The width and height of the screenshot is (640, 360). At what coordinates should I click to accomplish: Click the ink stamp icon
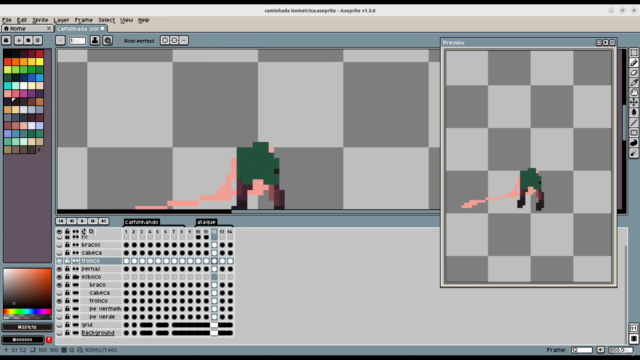(x=95, y=40)
